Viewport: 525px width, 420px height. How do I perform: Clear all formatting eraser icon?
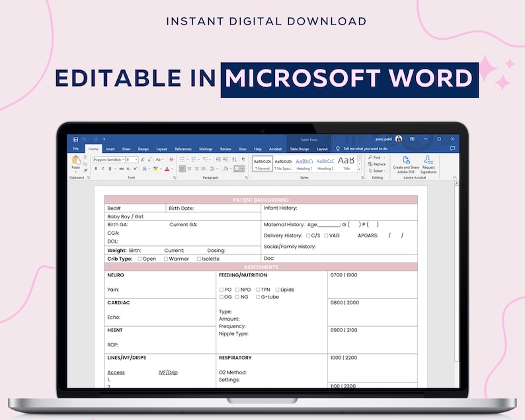171,160
